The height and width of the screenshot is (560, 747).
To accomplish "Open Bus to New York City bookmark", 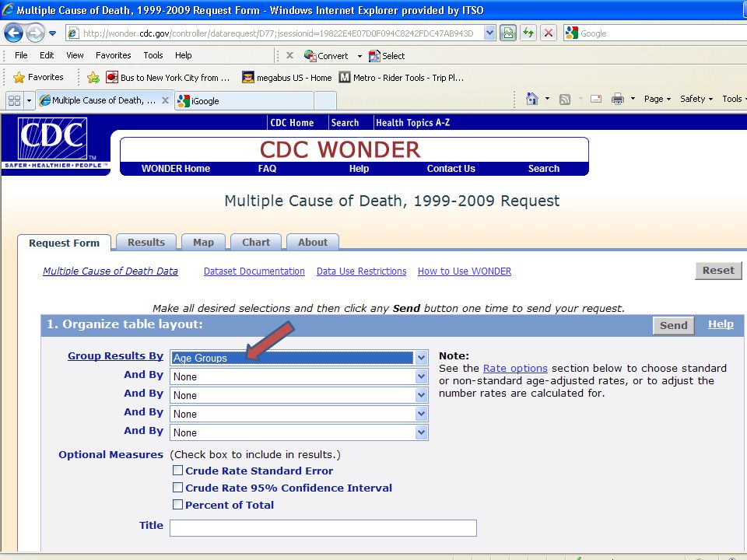I will 168,77.
